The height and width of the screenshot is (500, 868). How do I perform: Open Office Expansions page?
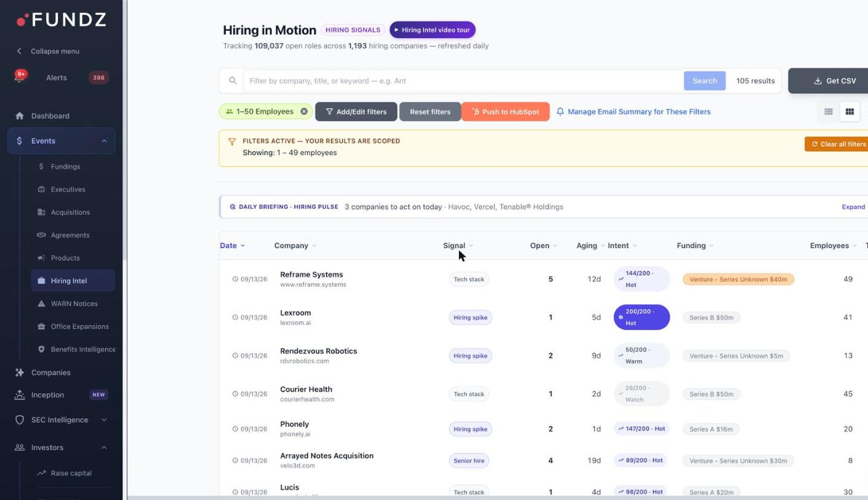pos(80,326)
